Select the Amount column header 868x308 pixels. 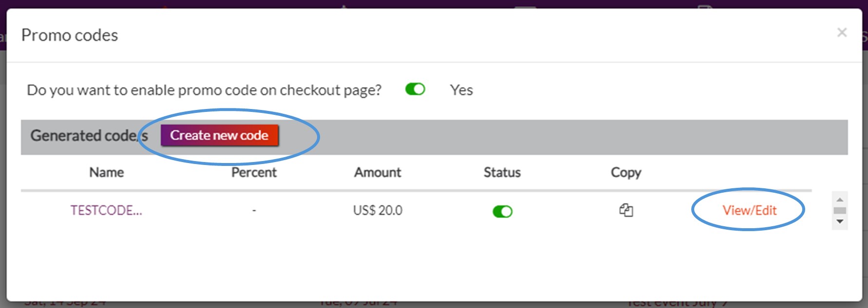(377, 172)
